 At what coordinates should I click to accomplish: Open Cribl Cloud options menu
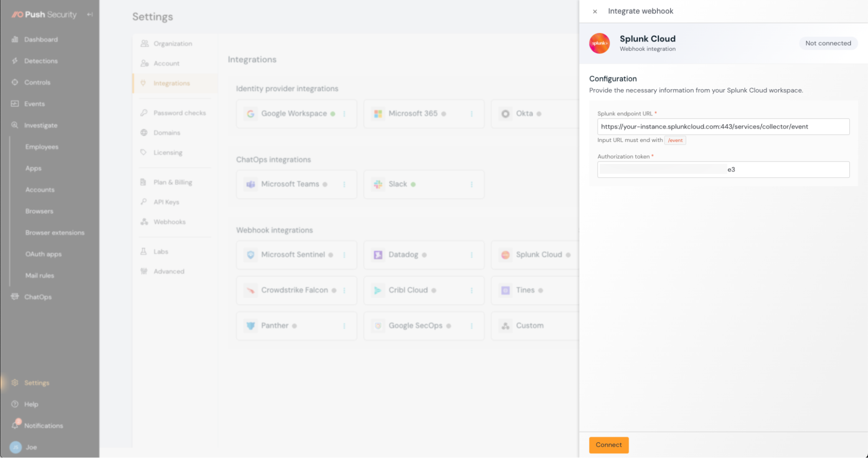click(472, 290)
